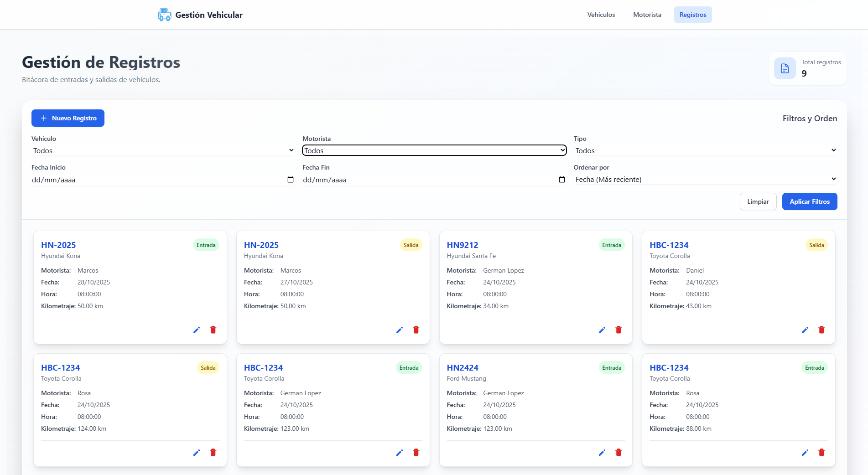Screen dimensions: 868x475
Task: Click edit pencil on HN9212 card
Action: coord(602,330)
